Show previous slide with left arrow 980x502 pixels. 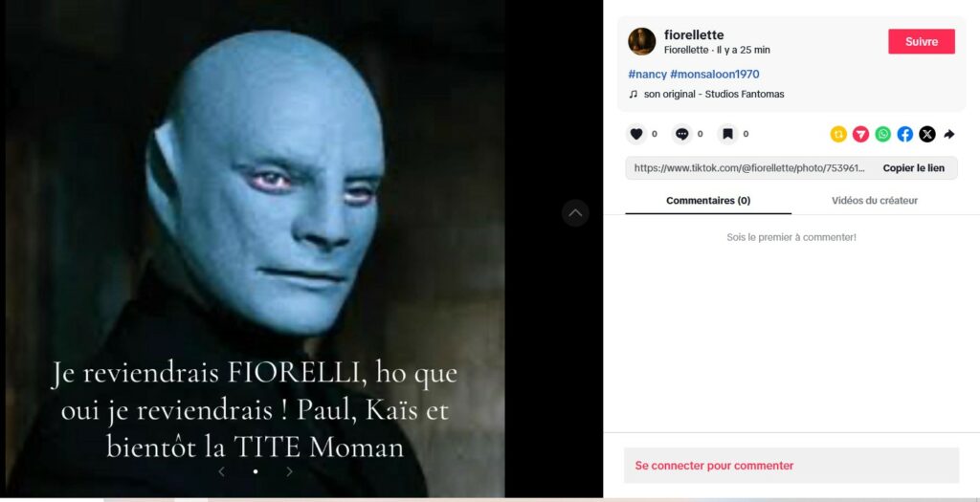[x=221, y=472]
